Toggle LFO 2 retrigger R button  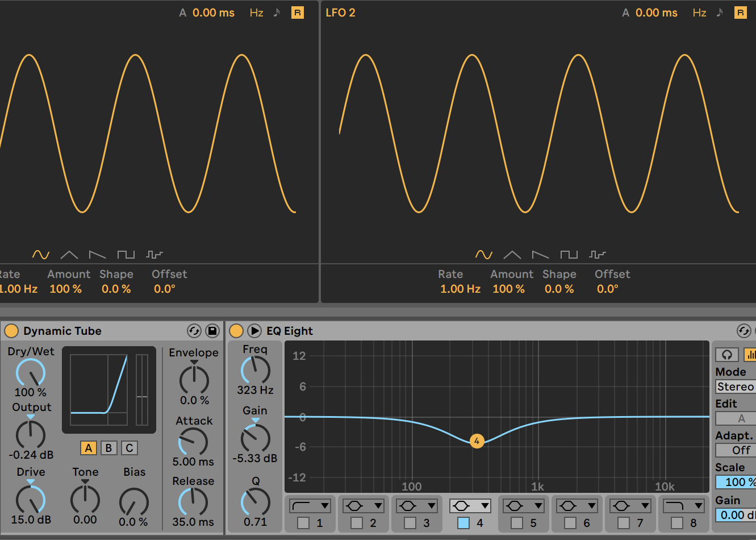tap(740, 13)
